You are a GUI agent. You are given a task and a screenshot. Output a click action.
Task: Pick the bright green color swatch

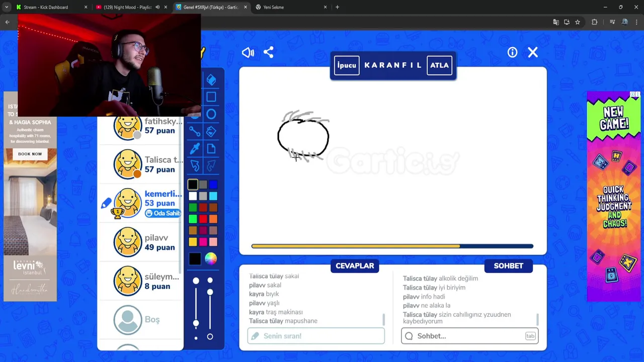point(193,219)
